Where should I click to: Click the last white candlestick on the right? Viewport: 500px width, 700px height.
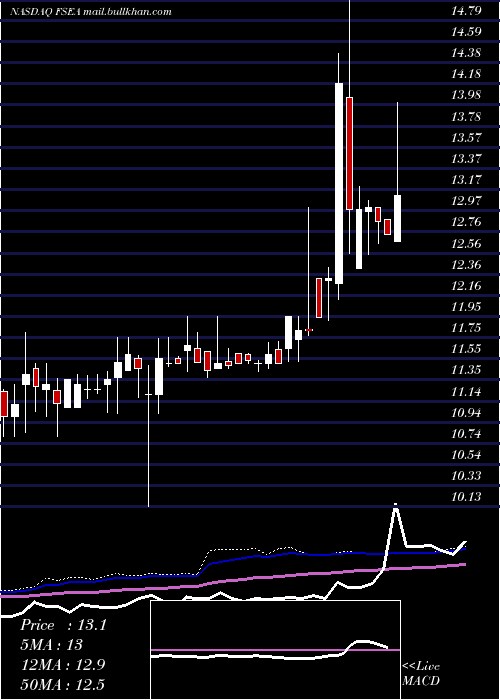click(x=397, y=219)
